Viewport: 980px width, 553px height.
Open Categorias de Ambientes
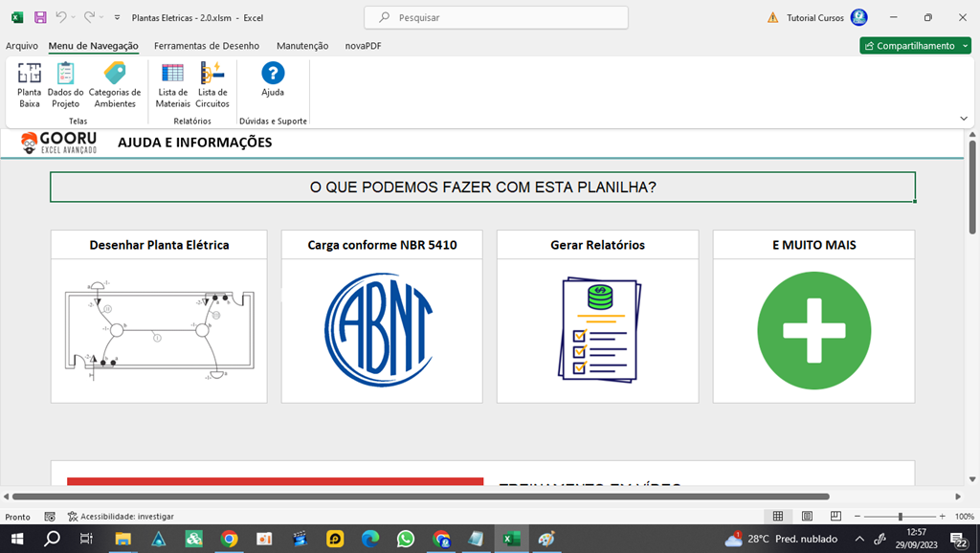(115, 85)
